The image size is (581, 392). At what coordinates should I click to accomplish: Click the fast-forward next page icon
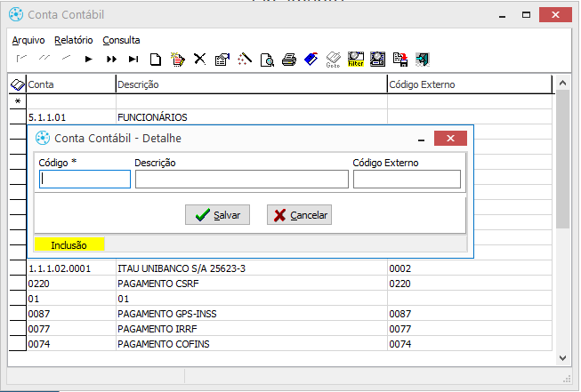click(111, 60)
